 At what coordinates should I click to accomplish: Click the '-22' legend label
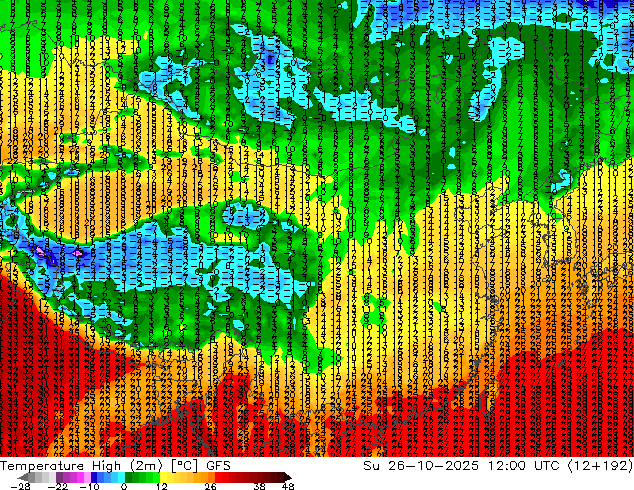(x=58, y=486)
